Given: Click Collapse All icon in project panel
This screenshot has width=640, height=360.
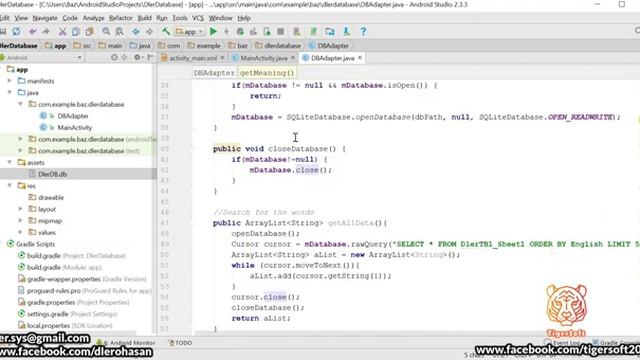Looking at the screenshot, I should [124, 58].
